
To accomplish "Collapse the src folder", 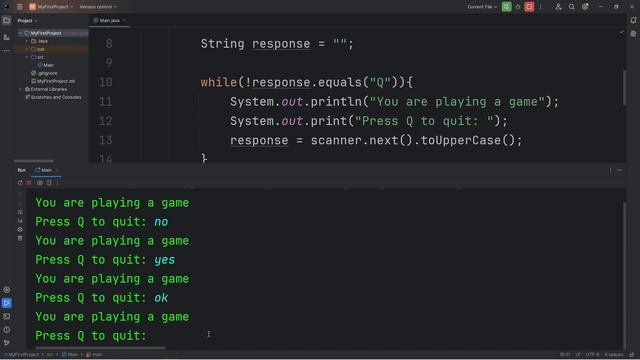I will pyautogui.click(x=27, y=57).
